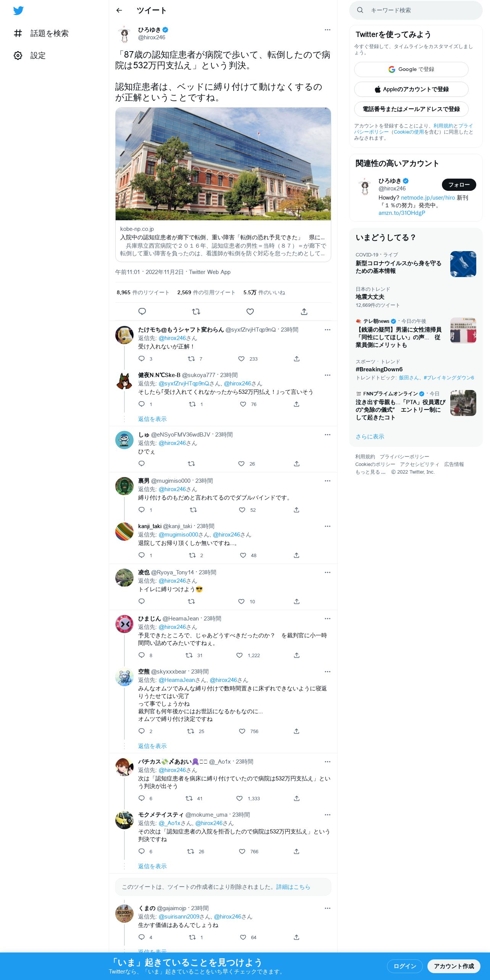Expand replies below 空熊's comment
This screenshot has height=980, width=490.
click(x=152, y=746)
